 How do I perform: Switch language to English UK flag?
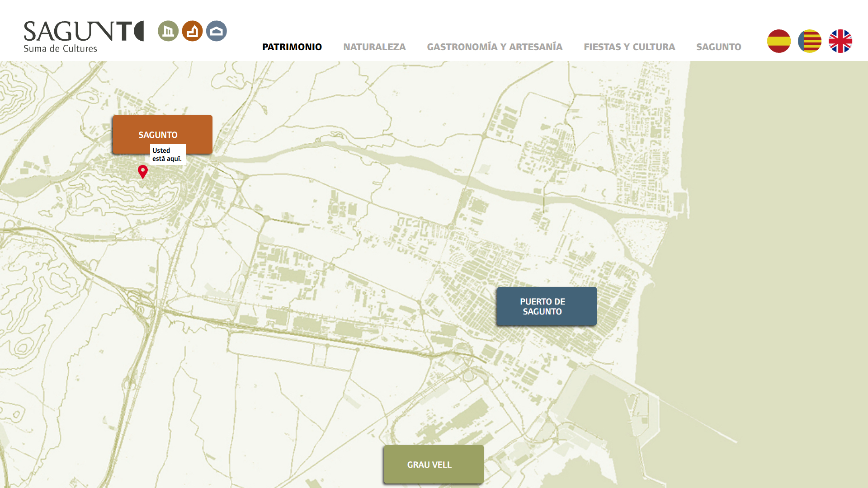tap(840, 41)
